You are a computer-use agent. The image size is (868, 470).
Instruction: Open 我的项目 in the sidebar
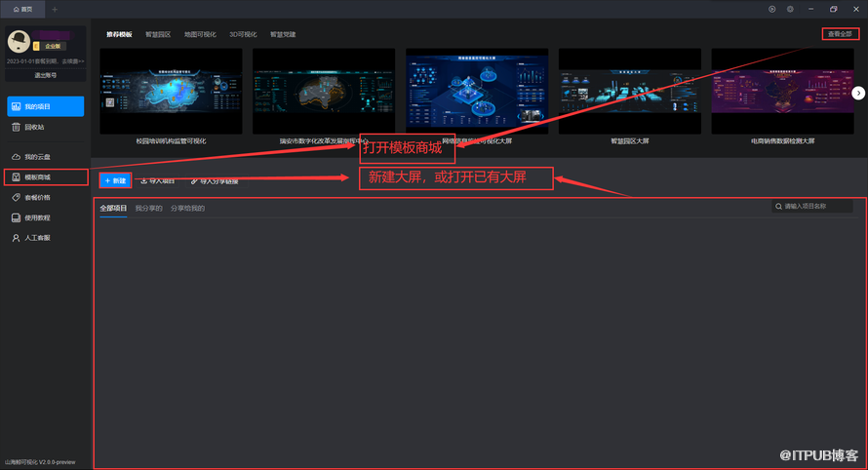[46, 106]
